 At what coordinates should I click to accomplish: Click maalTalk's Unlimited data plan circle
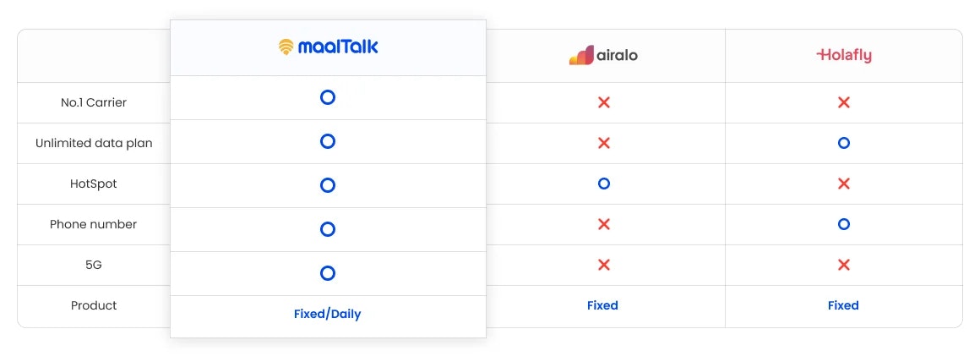click(x=328, y=141)
